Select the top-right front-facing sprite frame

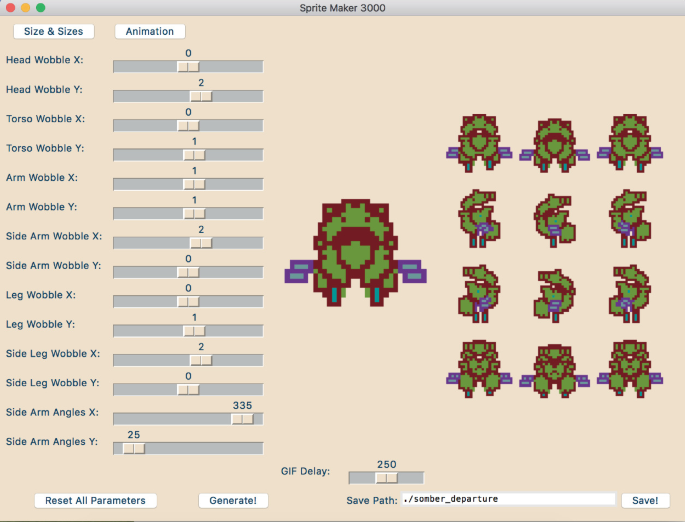628,143
